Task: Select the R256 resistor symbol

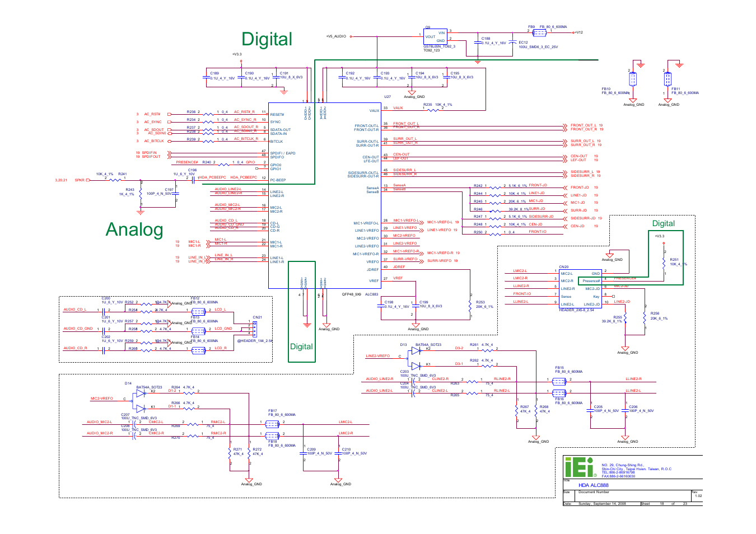Action: pos(645,318)
